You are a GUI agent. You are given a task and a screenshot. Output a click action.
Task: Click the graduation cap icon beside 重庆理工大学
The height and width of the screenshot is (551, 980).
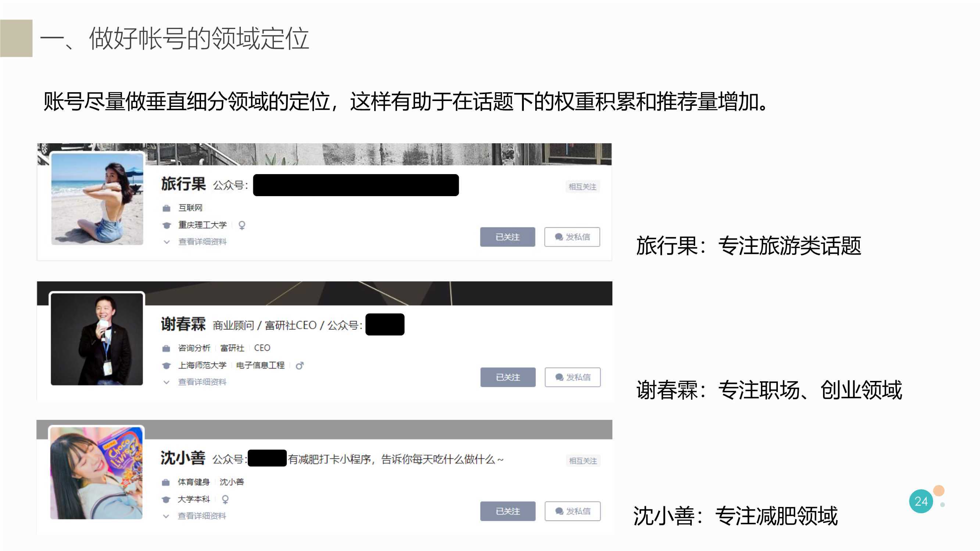pos(166,225)
